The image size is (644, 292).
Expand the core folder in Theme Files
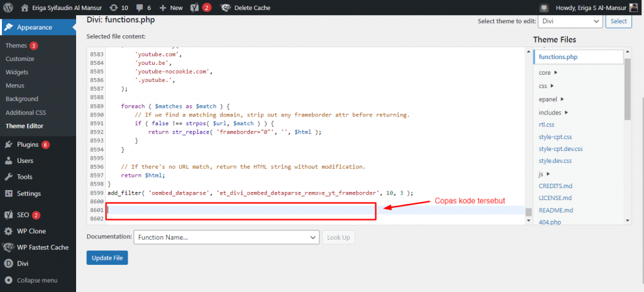pyautogui.click(x=548, y=72)
